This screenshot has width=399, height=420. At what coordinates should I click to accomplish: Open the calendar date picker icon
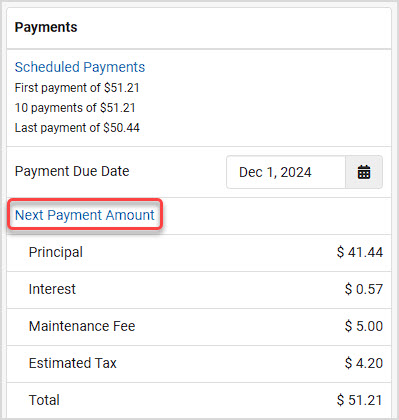364,172
